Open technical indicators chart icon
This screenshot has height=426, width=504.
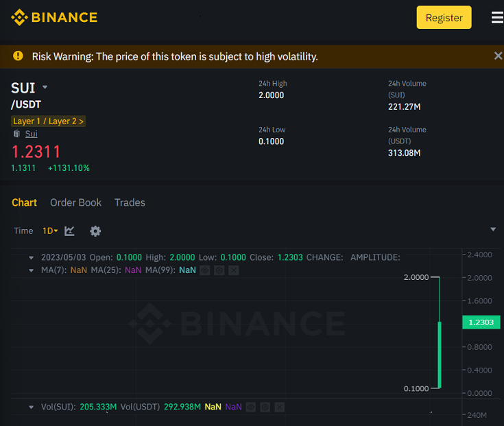69,231
